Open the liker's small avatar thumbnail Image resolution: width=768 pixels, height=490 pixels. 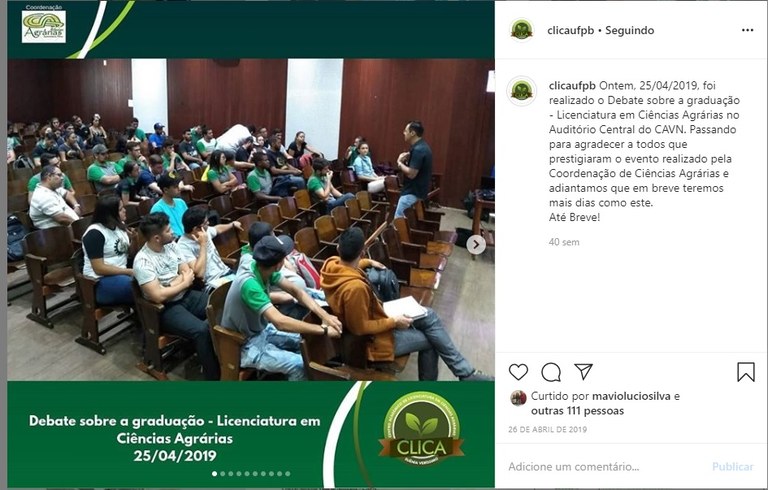click(x=518, y=398)
